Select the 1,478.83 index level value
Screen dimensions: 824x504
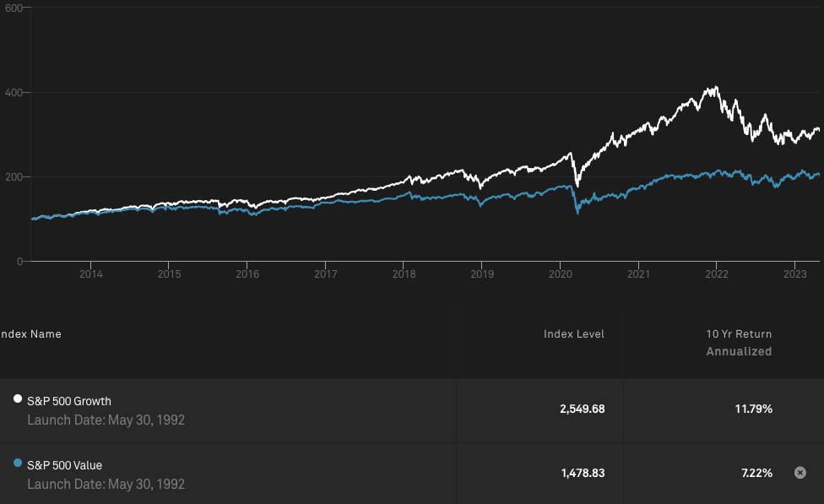tap(582, 473)
